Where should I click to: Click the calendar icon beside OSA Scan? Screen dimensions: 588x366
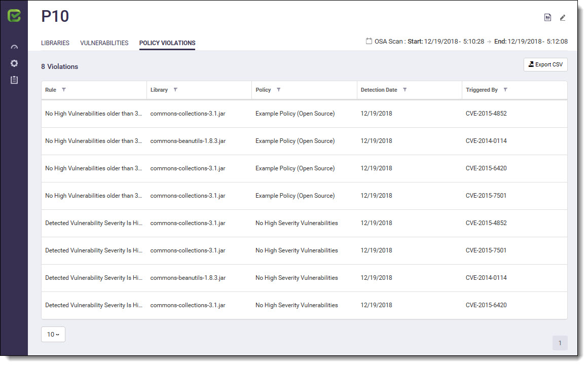click(369, 41)
